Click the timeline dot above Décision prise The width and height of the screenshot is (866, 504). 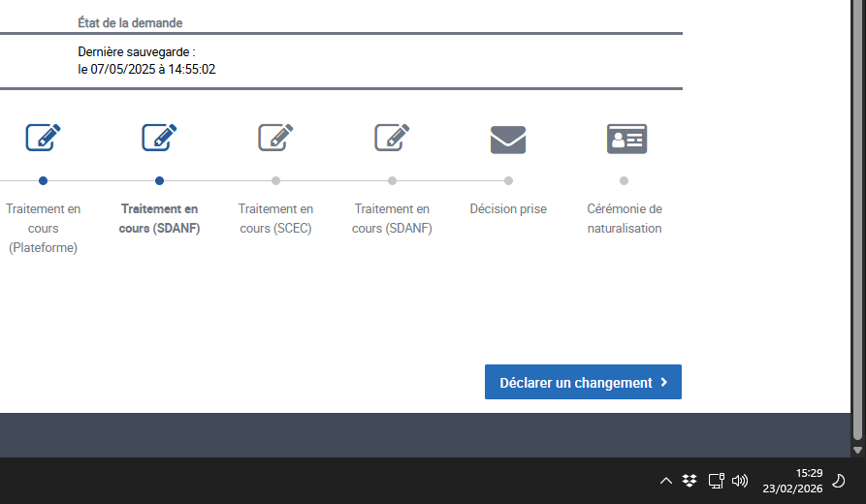(508, 180)
